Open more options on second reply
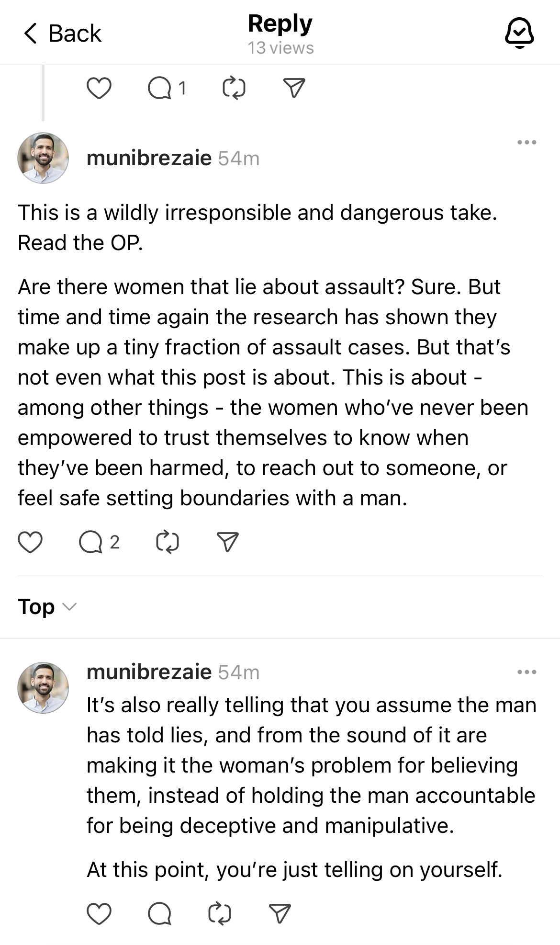Image resolution: width=560 pixels, height=945 pixels. (526, 672)
